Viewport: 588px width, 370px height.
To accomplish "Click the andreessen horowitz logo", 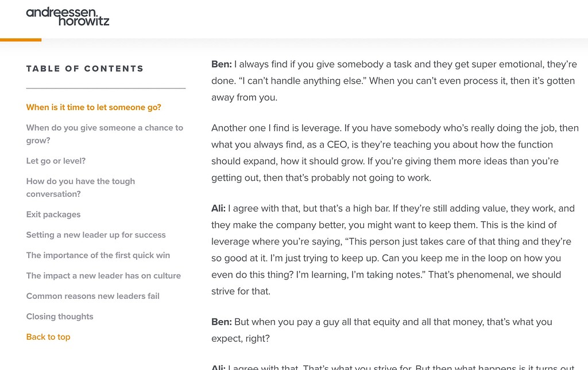I will 67,17.
